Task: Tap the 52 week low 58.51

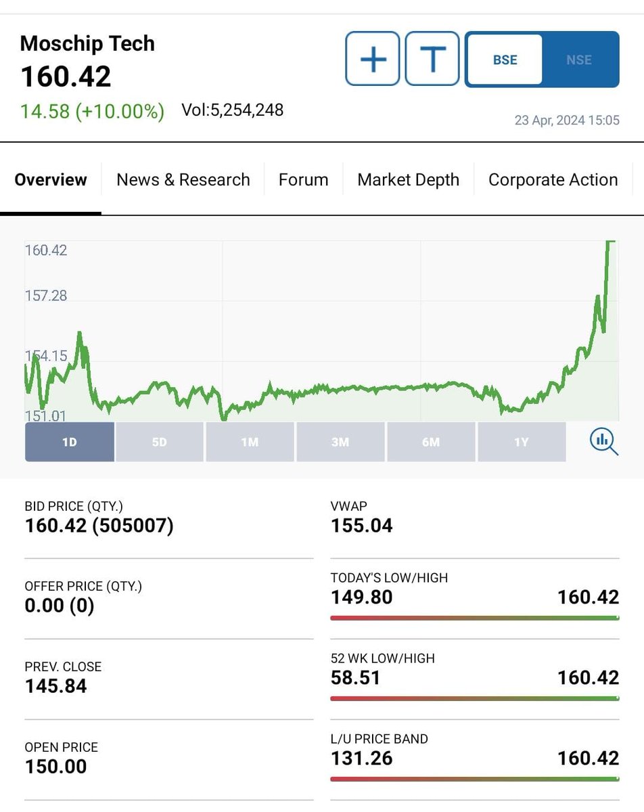Action: [x=355, y=677]
